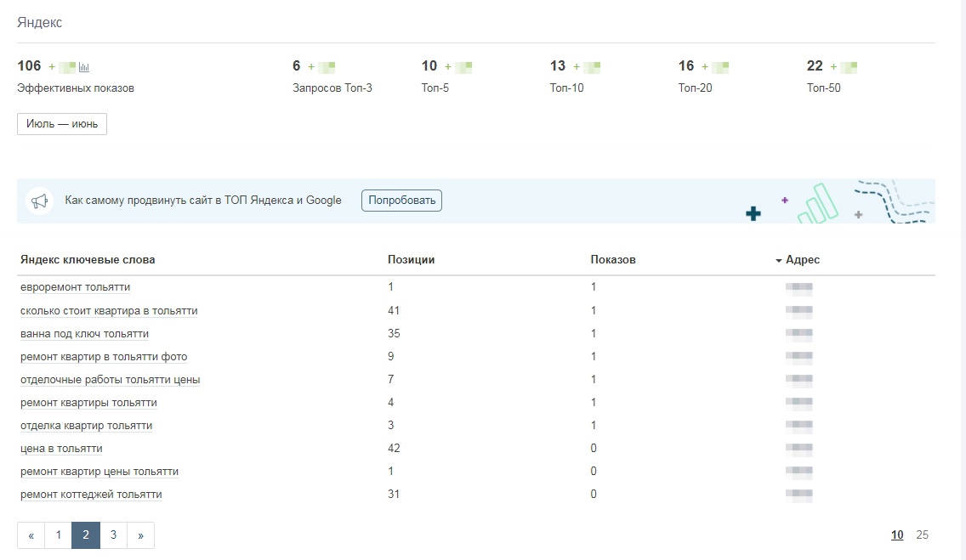
Task: Click keyword отделочные работы тольятти цены
Action: 111,380
